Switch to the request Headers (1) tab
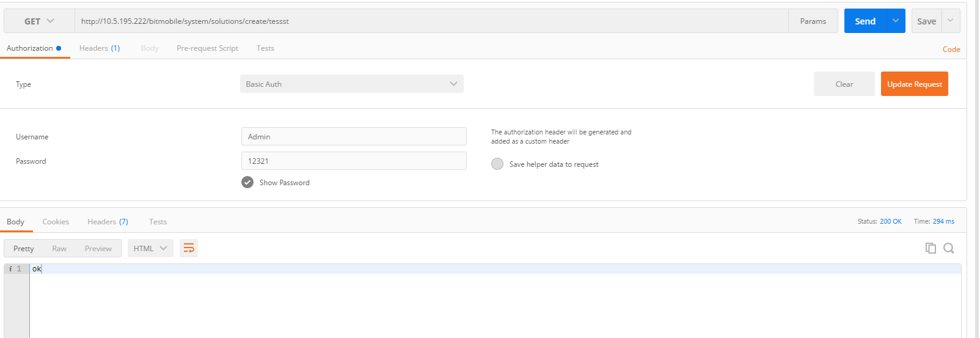 pyautogui.click(x=100, y=48)
